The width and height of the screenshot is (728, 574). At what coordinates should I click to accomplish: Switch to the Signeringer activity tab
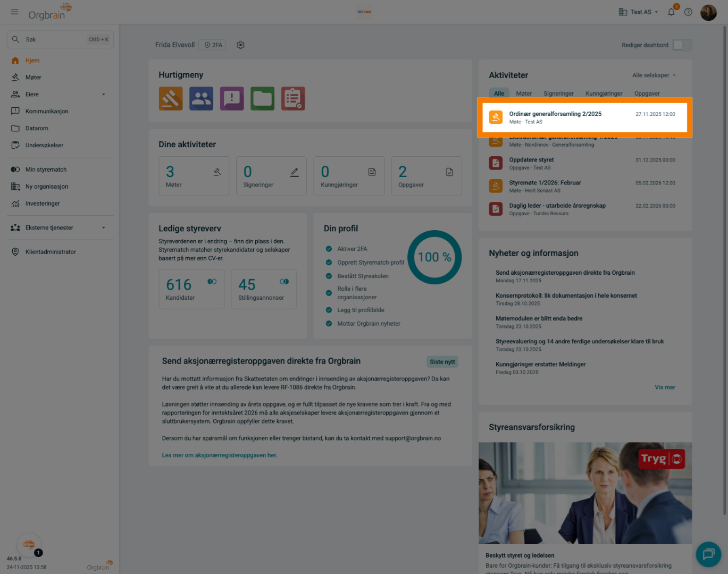point(558,94)
